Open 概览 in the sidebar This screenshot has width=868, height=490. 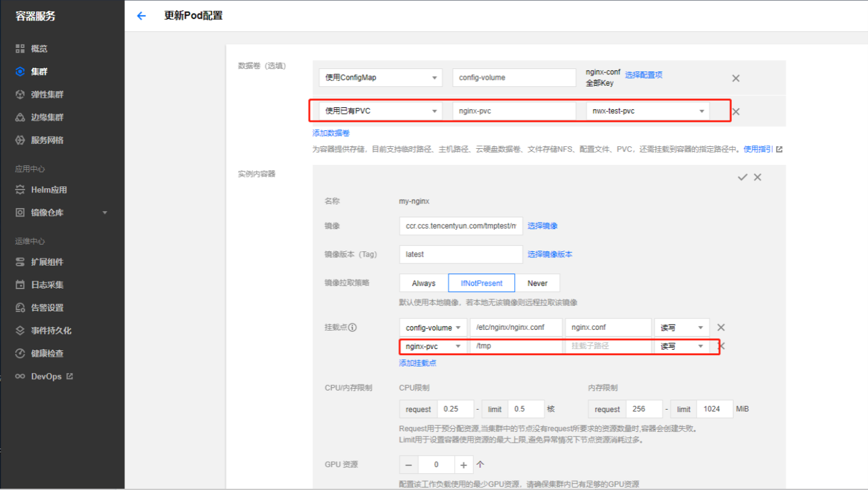coord(39,49)
